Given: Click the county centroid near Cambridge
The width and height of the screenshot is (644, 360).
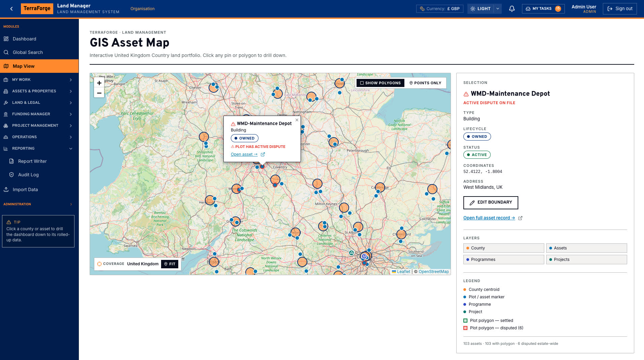Looking at the screenshot, I should click(x=380, y=187).
